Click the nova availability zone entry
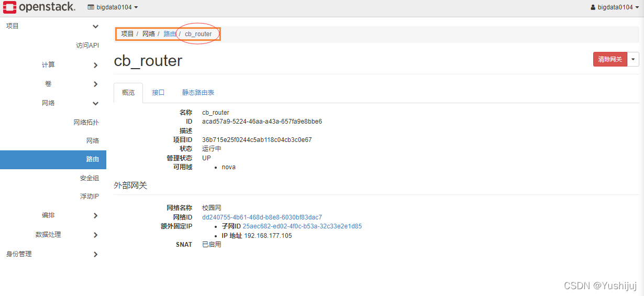This screenshot has height=296, width=644. coord(229,167)
